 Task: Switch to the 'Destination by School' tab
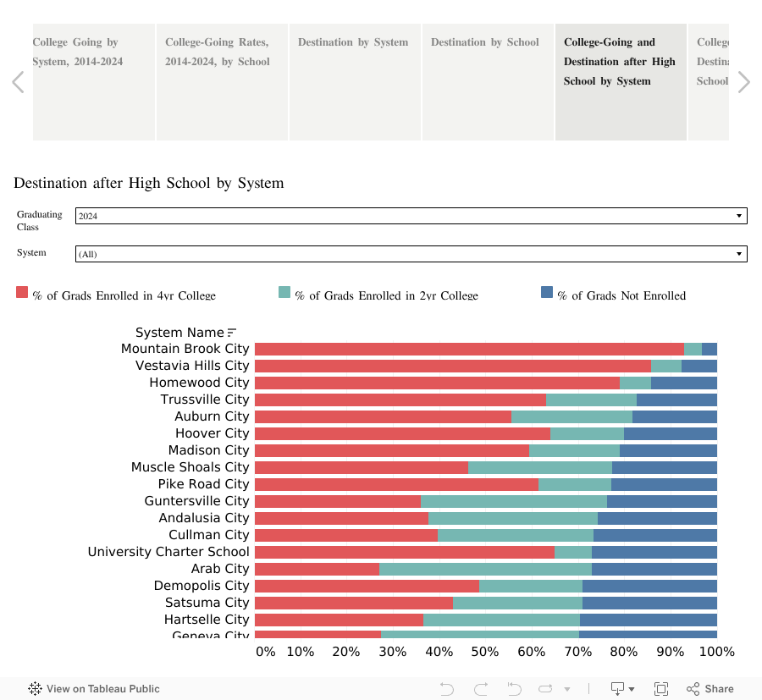tap(487, 81)
